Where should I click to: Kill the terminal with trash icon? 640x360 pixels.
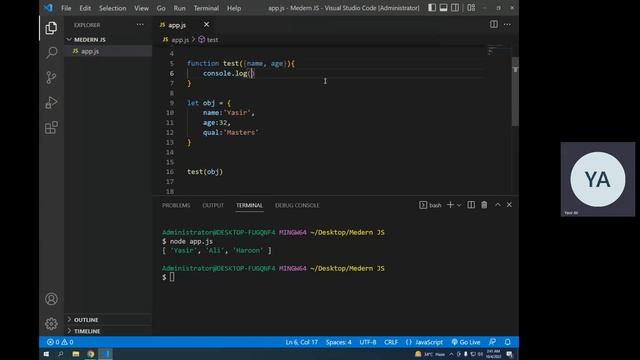click(484, 205)
